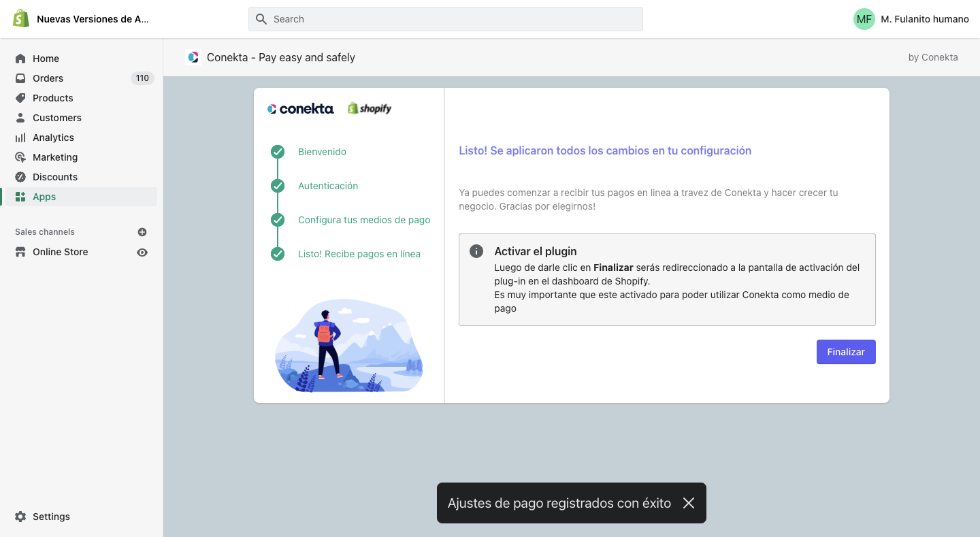Click Configura tus medios checkmark
This screenshot has height=537, width=980.
pyautogui.click(x=278, y=220)
